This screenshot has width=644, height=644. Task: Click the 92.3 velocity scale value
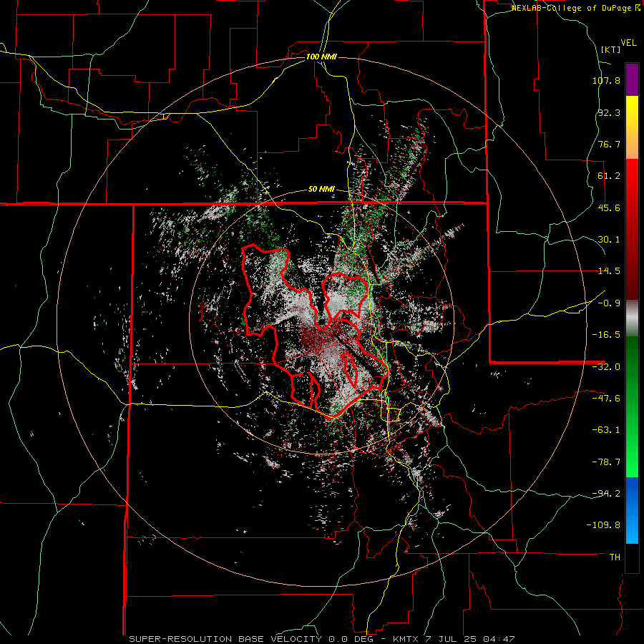click(x=609, y=112)
